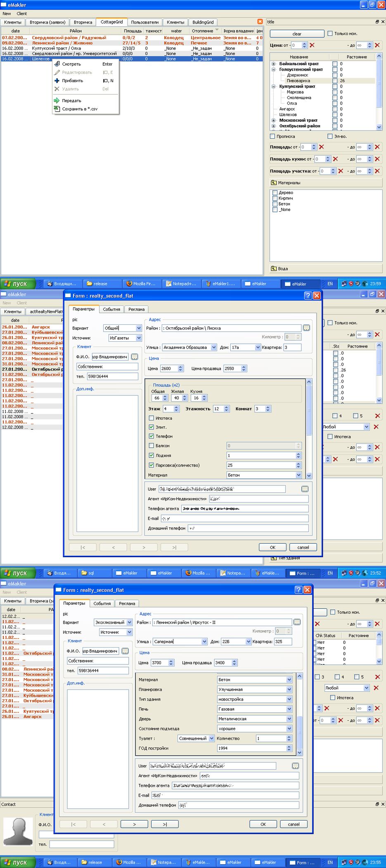Uncheck the Телефон checkbox
This screenshot has width=386, height=868.
click(151, 436)
